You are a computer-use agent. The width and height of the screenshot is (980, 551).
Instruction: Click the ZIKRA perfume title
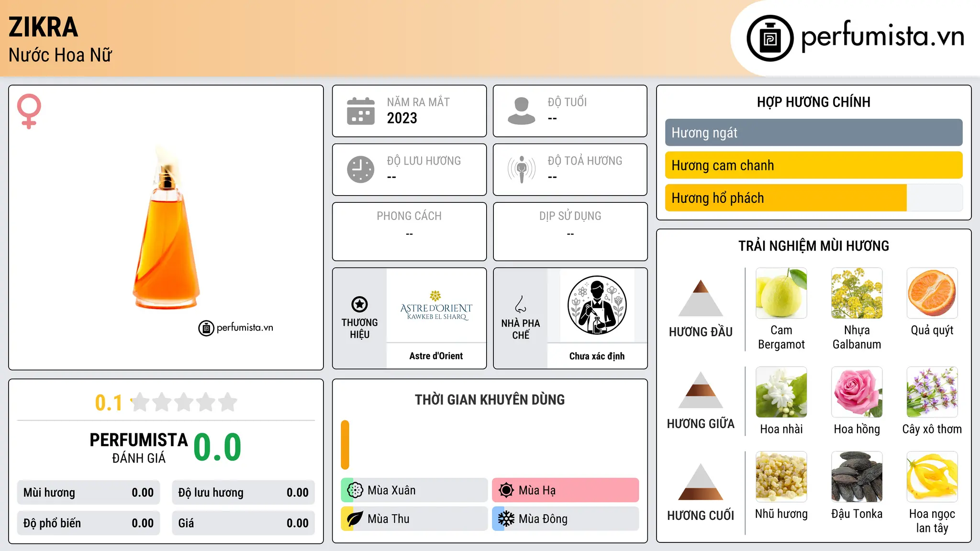(x=43, y=27)
